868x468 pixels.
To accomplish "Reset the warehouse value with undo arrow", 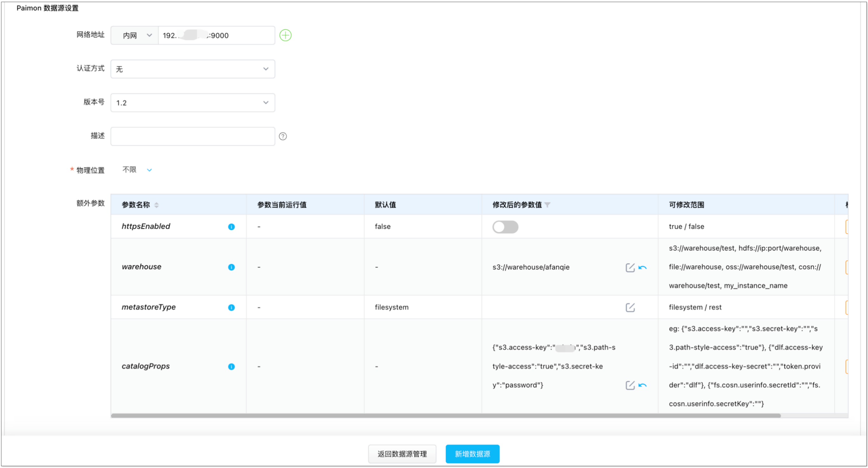I will (642, 268).
